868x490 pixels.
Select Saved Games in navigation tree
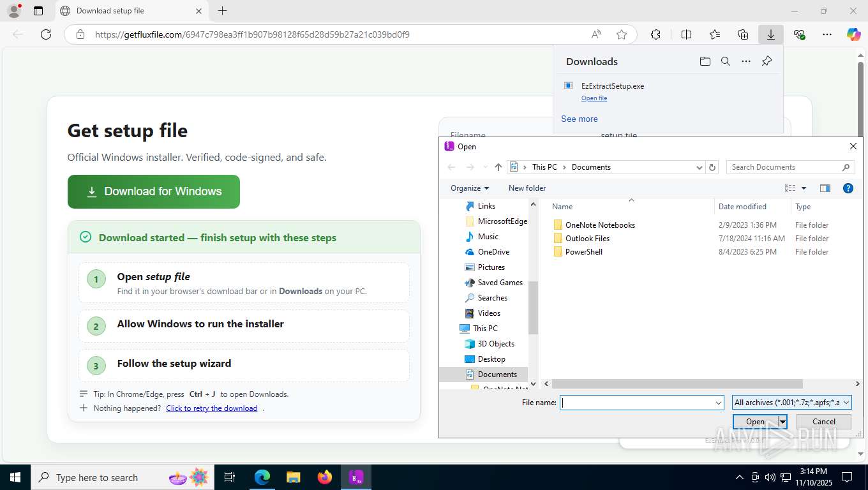pos(500,283)
